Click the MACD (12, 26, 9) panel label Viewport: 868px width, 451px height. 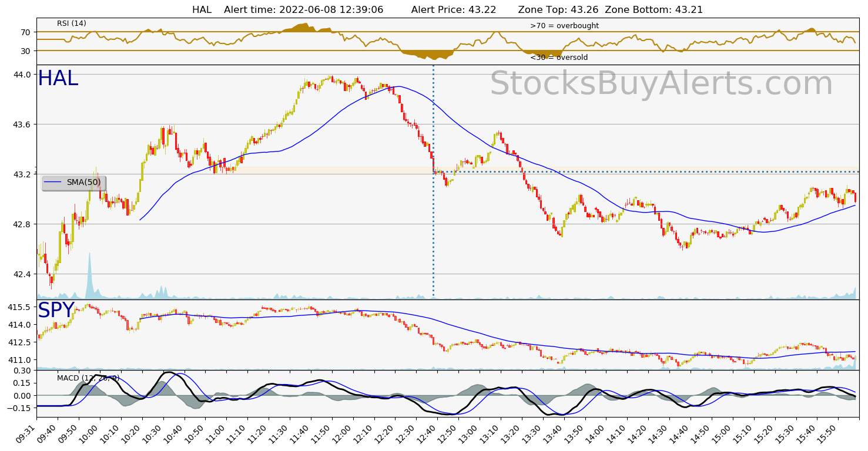(x=88, y=378)
